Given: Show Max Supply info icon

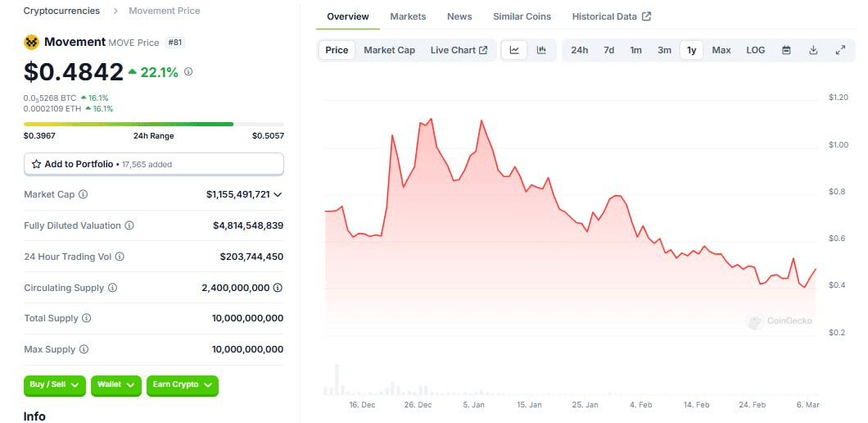Looking at the screenshot, I should [84, 349].
